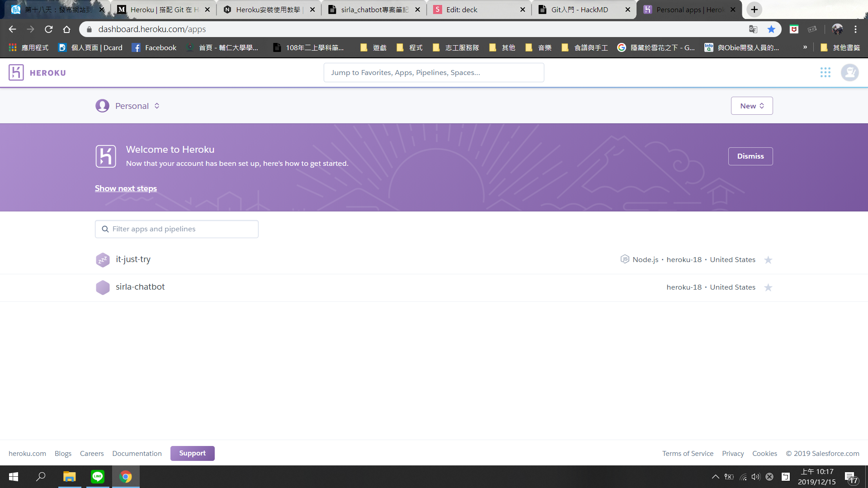Image resolution: width=868 pixels, height=488 pixels.
Task: Click the purple Support button
Action: (x=192, y=453)
